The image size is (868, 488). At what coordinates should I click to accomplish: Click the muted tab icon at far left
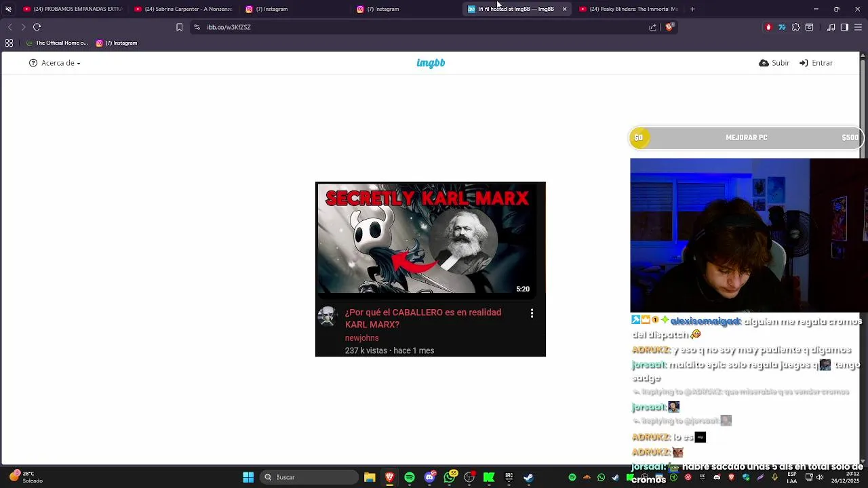pos(8,9)
